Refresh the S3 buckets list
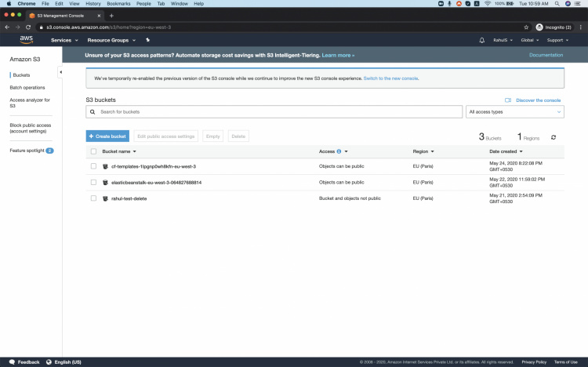The image size is (588, 367). (x=554, y=137)
